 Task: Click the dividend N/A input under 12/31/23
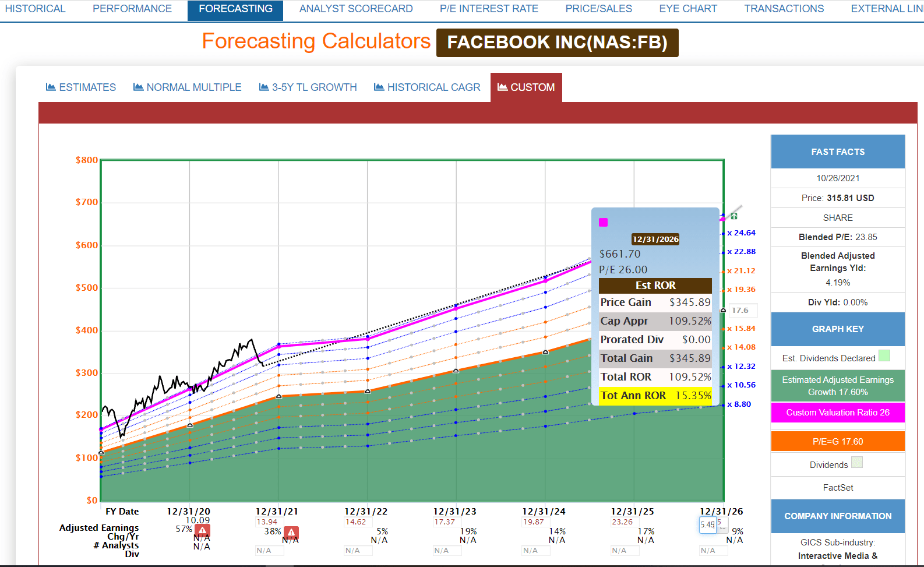[447, 551]
